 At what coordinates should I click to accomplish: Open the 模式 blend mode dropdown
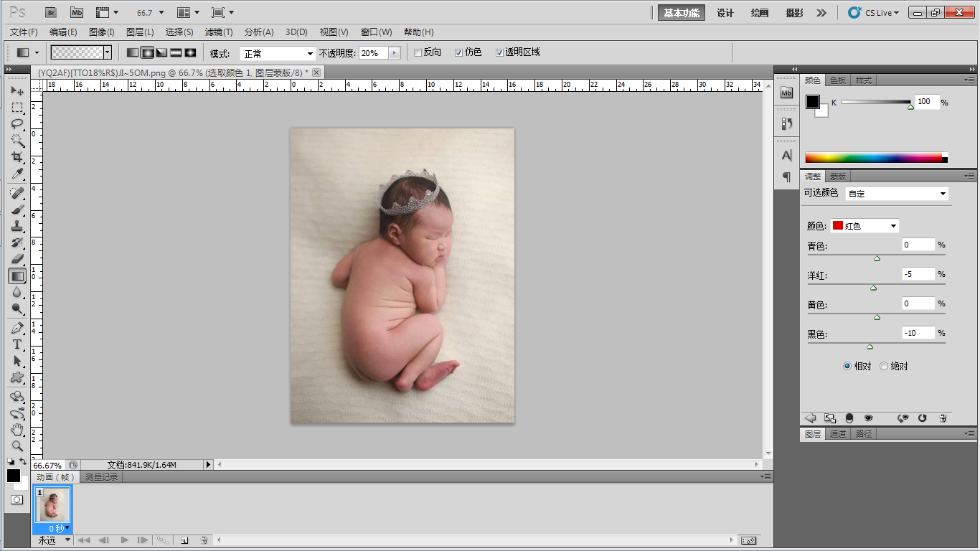[x=278, y=53]
